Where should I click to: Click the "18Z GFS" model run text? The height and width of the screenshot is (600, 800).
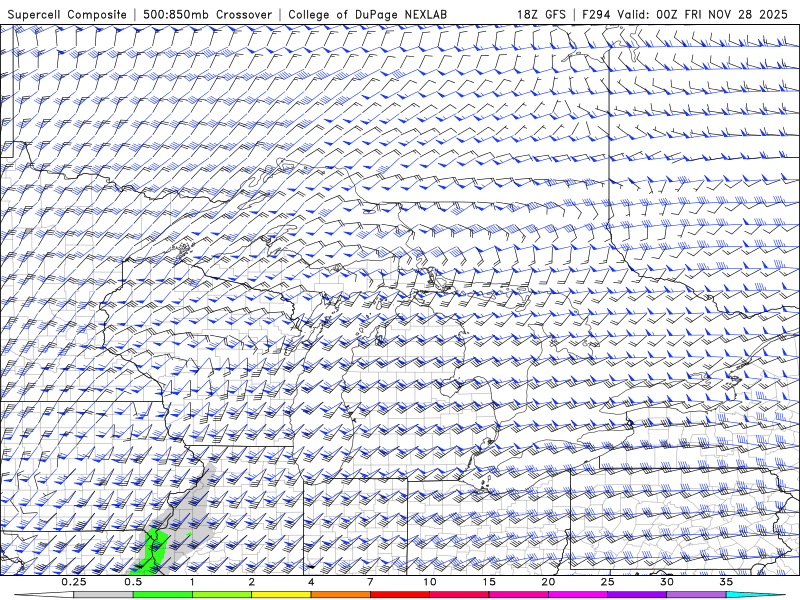(x=541, y=15)
